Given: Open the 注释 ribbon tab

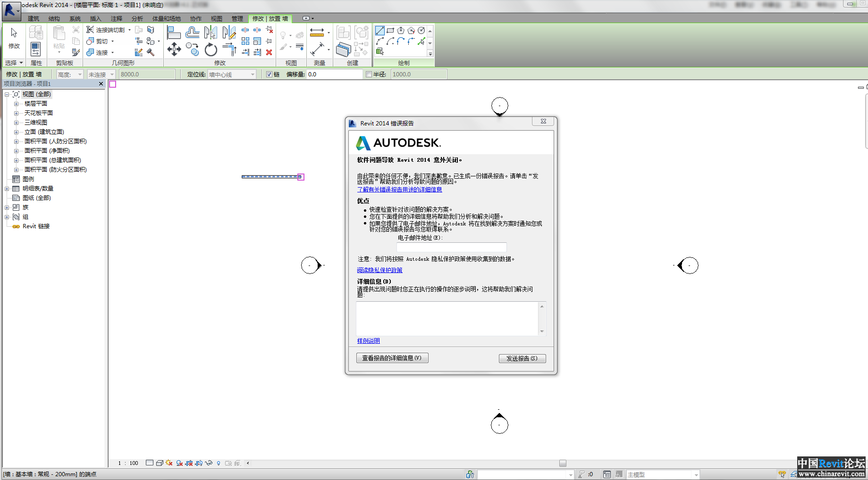Looking at the screenshot, I should (x=117, y=19).
